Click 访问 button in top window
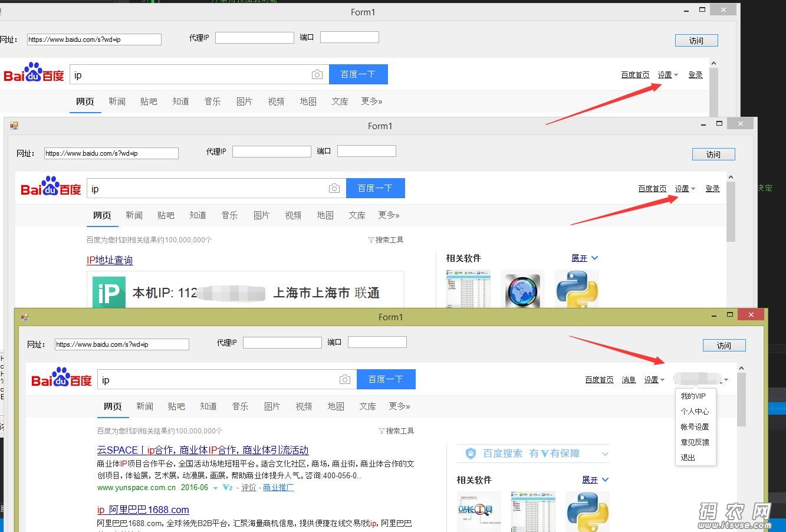 coord(696,41)
